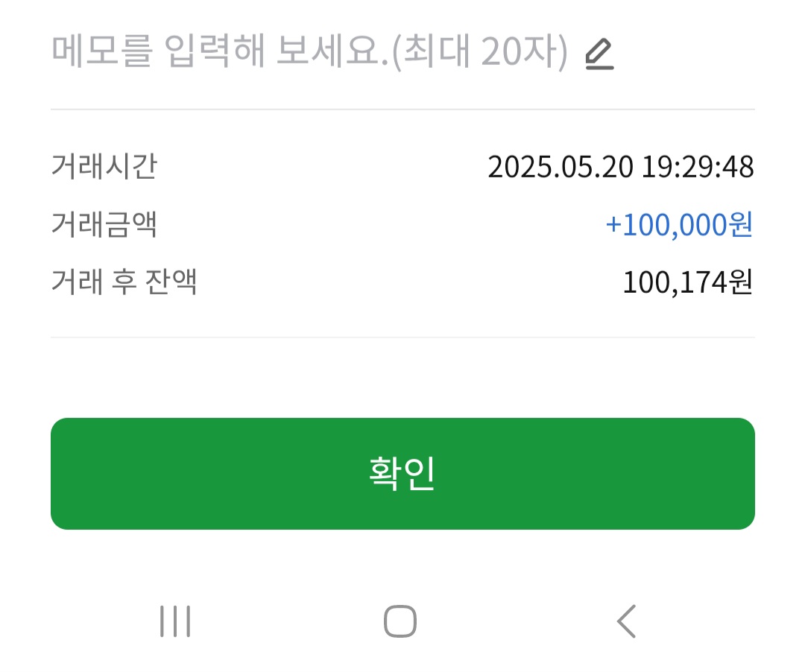Tap the time 19:29:48
The height and width of the screenshot is (672, 805).
(x=698, y=167)
